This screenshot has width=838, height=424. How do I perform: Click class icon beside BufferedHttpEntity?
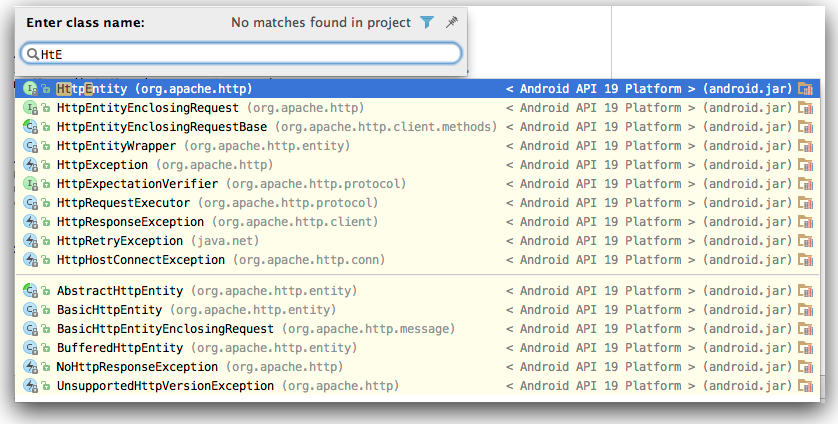30,348
